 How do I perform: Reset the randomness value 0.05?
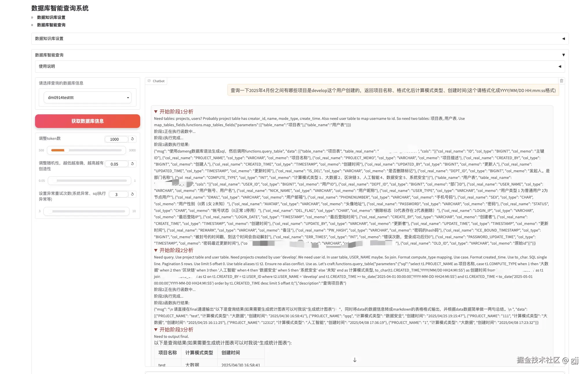click(x=132, y=164)
